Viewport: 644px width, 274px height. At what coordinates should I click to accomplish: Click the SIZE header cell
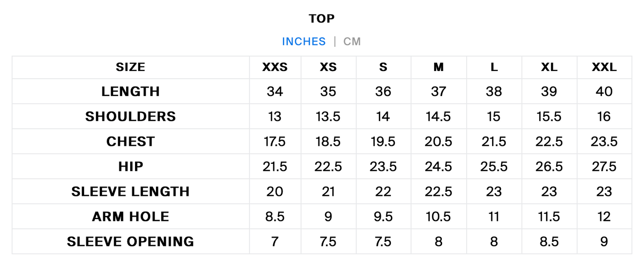[x=131, y=67]
